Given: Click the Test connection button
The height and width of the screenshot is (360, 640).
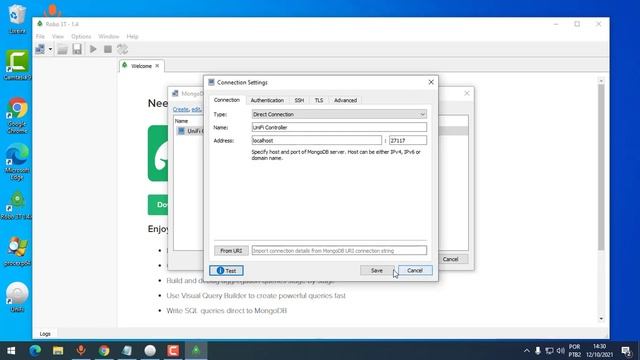Looking at the screenshot, I should coord(227,271).
